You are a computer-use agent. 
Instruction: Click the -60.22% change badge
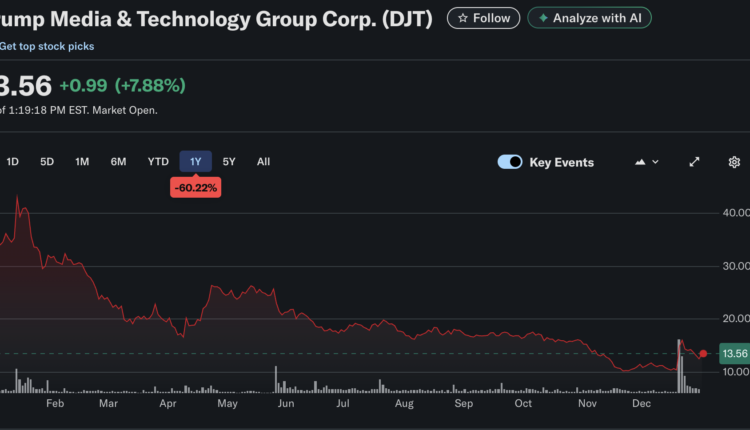[196, 187]
